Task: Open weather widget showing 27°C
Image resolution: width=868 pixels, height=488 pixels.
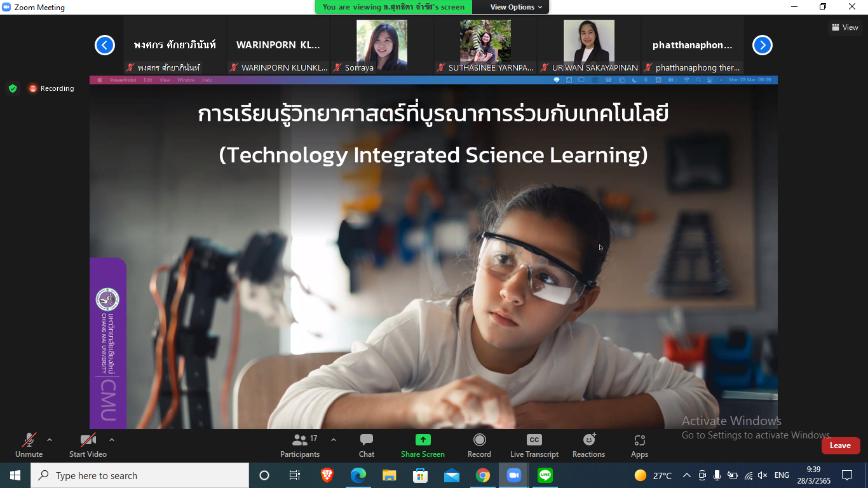Action: coord(653,475)
